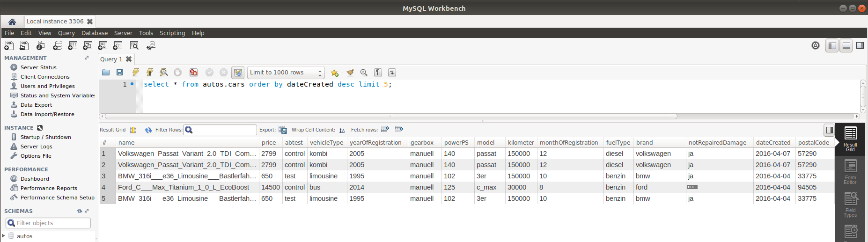
Task: Expand the Management section with its arrow icon
Action: point(87,58)
